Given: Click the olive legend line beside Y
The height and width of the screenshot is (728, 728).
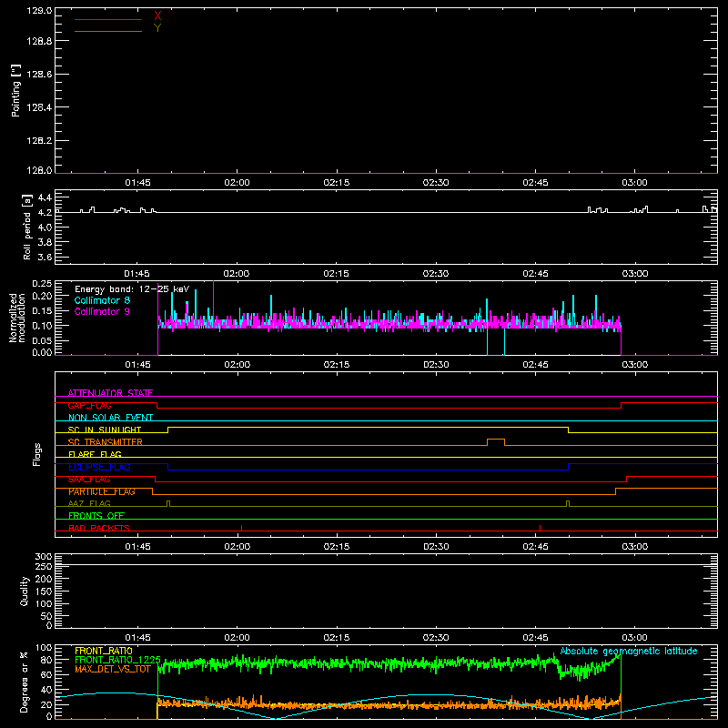Looking at the screenshot, I should [108, 32].
